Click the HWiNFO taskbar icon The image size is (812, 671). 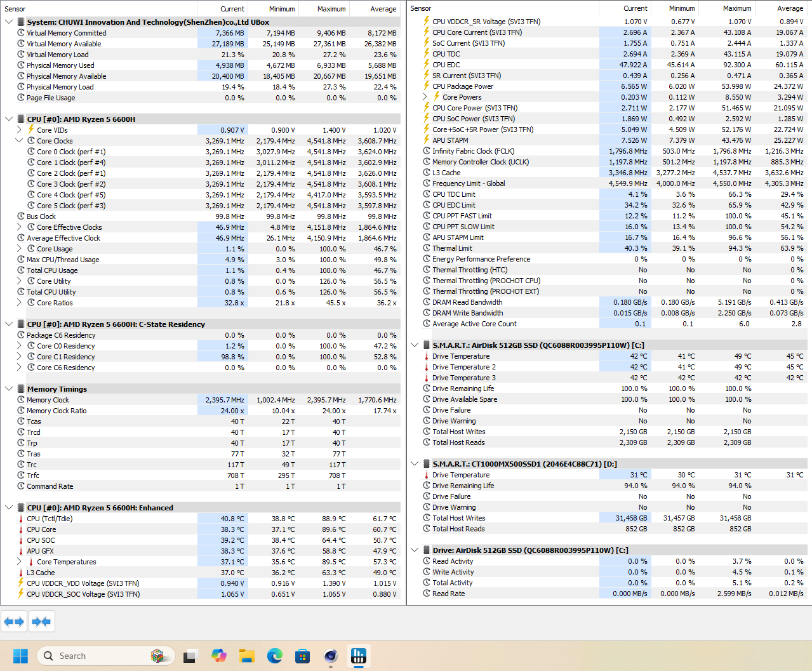359,656
